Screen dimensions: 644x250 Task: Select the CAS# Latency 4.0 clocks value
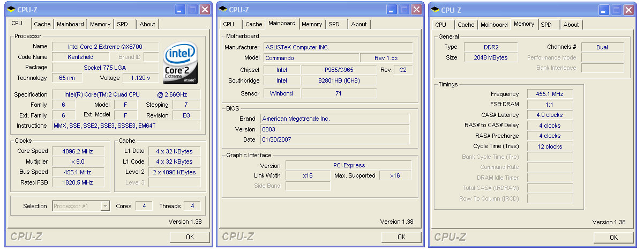click(x=550, y=115)
